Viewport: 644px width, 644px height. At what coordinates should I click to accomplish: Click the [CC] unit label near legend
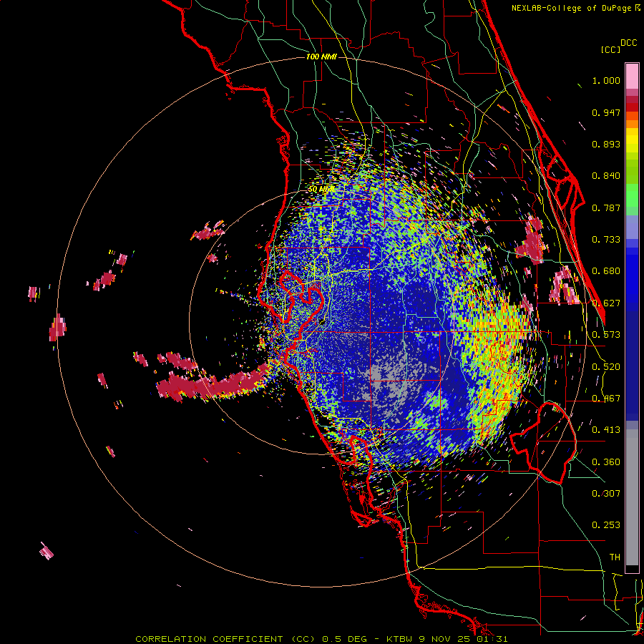tap(611, 49)
